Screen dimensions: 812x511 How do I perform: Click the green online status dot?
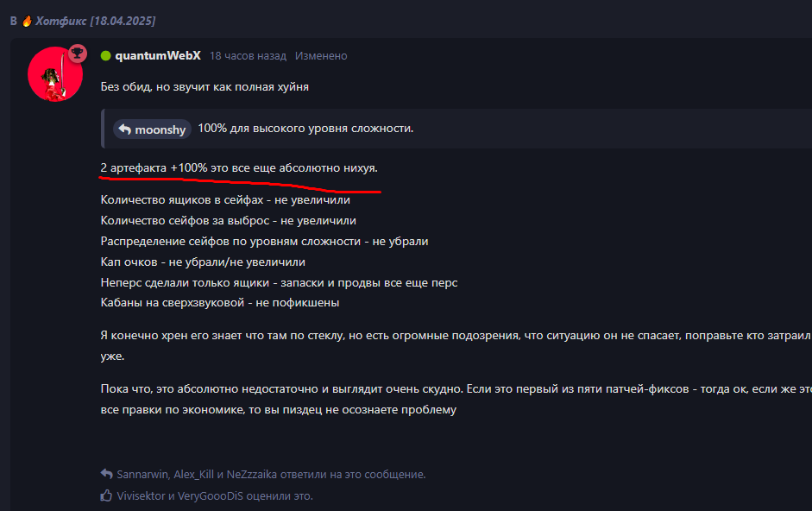point(105,56)
